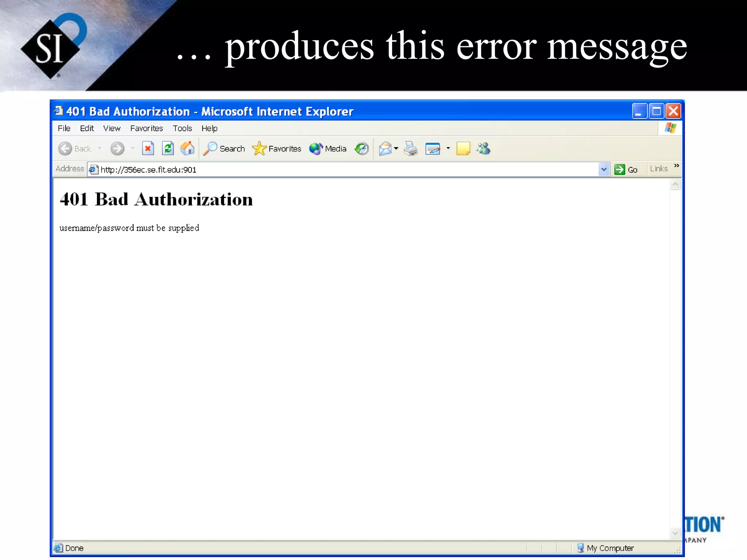
Task: Click the scrollbar up arrow
Action: pyautogui.click(x=675, y=184)
